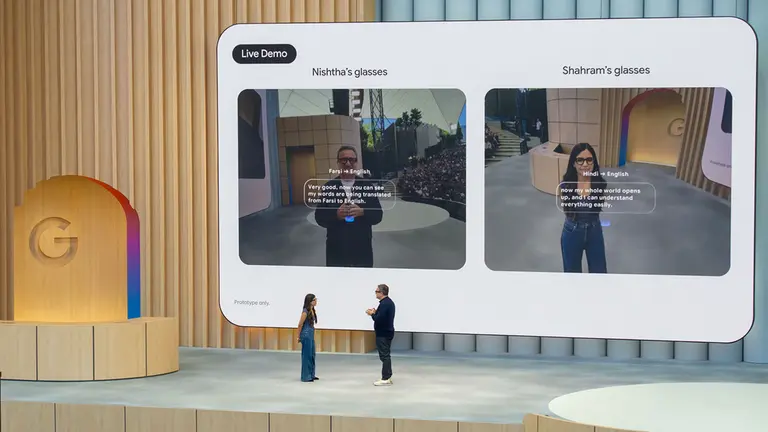Click the large Google G logo on stage arch
This screenshot has width=768, height=432.
[x=53, y=240]
